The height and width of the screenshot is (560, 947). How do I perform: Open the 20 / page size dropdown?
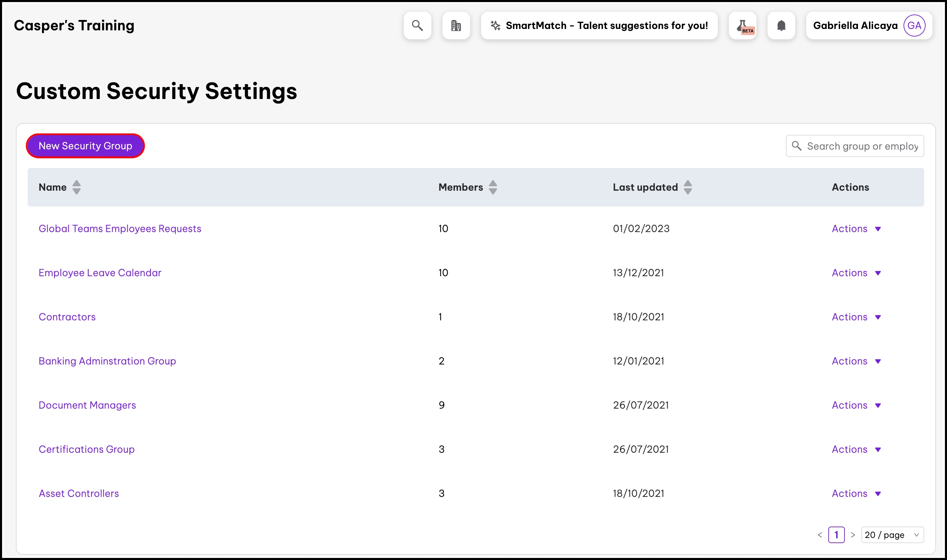click(892, 535)
